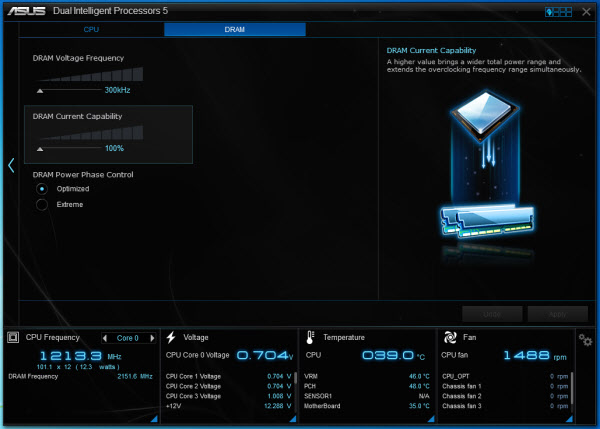
Task: Click the CPU_OPT fan row
Action: tap(505, 376)
